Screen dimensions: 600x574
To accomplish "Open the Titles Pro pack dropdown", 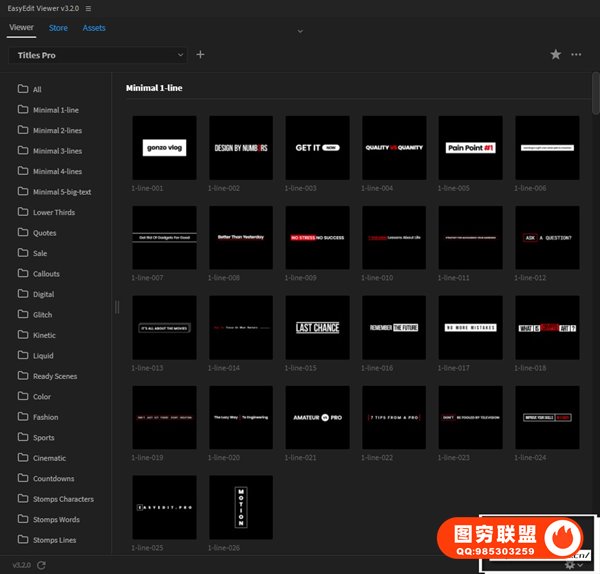I will point(98,55).
